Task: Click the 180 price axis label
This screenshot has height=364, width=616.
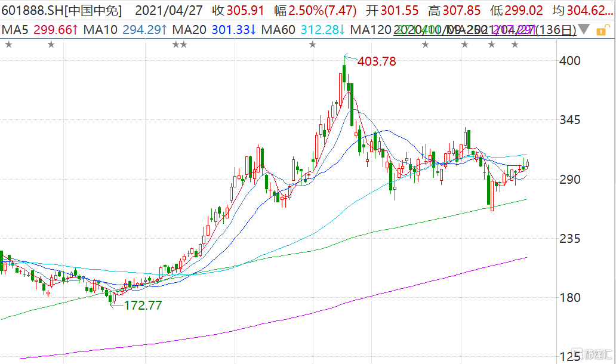Action: (569, 298)
